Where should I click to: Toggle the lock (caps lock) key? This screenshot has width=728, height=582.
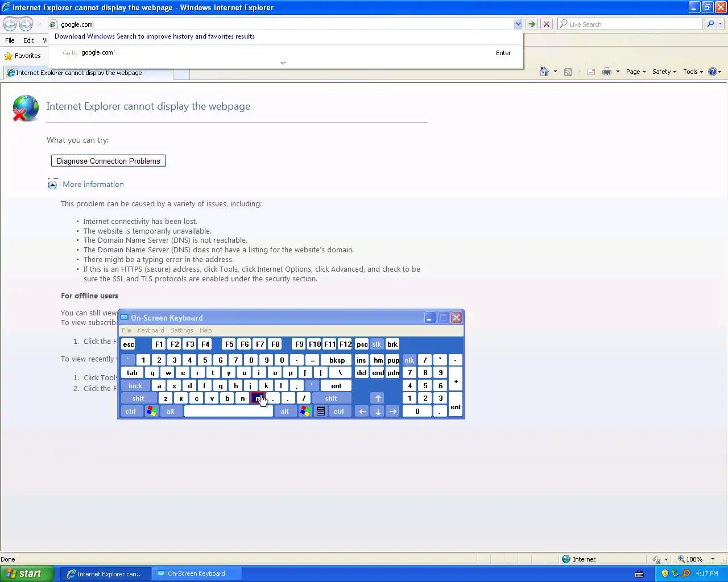[x=135, y=385]
